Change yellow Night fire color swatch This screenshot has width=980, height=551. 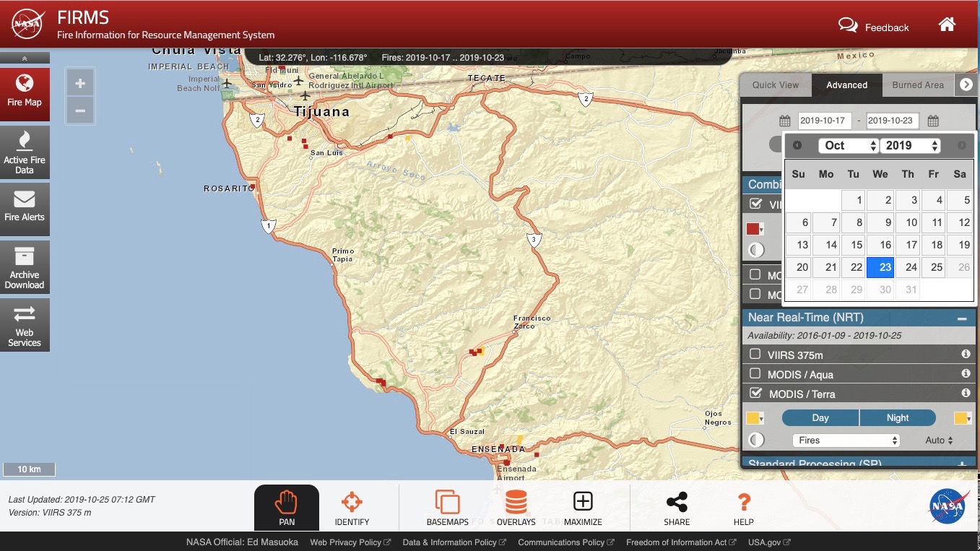click(x=963, y=418)
